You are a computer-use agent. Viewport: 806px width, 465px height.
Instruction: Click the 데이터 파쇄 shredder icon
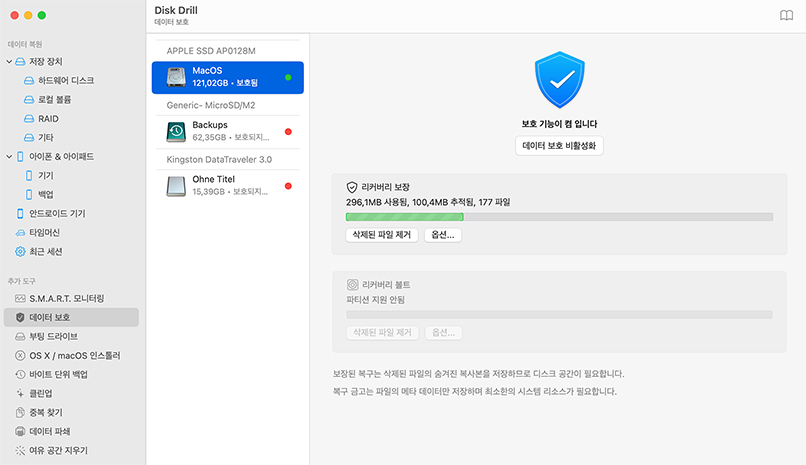[x=20, y=431]
